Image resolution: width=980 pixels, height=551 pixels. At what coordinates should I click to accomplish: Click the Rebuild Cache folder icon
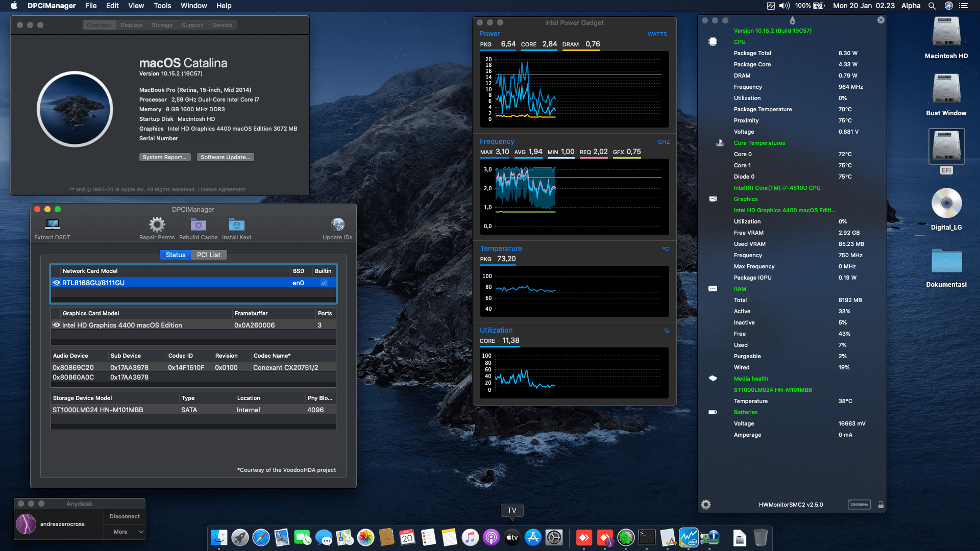click(198, 224)
